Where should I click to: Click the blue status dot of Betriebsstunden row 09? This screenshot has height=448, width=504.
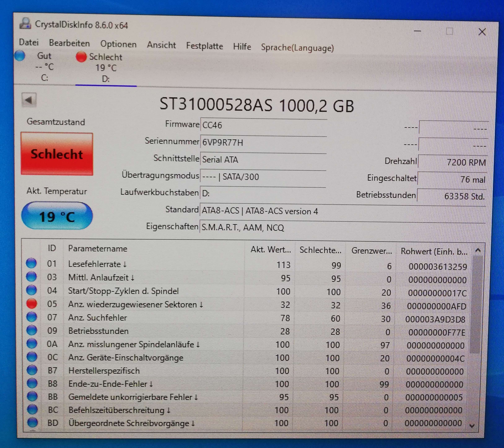tap(32, 330)
